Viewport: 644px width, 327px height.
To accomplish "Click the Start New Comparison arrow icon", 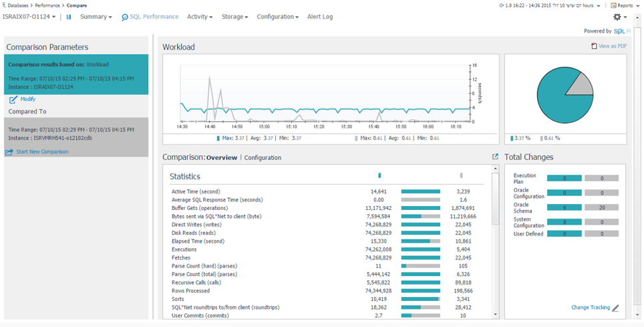I will (x=9, y=152).
